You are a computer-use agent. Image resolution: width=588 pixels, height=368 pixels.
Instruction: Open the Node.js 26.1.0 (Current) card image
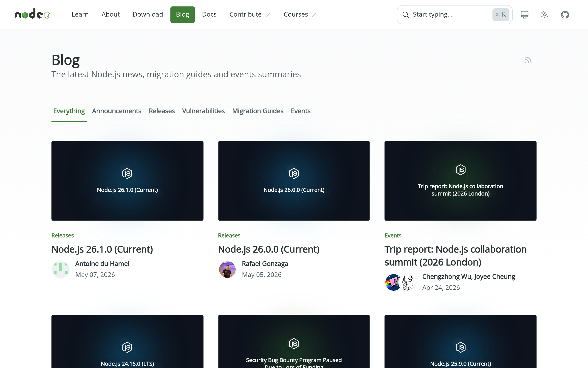pyautogui.click(x=127, y=181)
